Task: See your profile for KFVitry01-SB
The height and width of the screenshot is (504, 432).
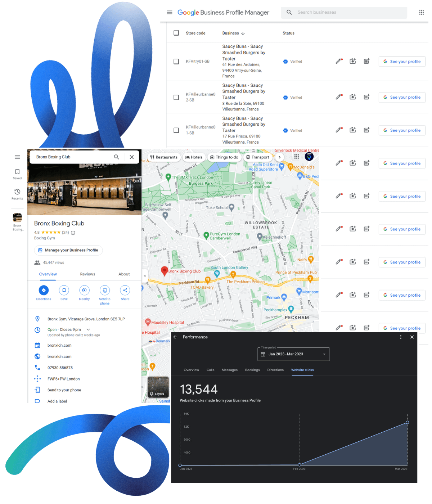Action: point(402,62)
